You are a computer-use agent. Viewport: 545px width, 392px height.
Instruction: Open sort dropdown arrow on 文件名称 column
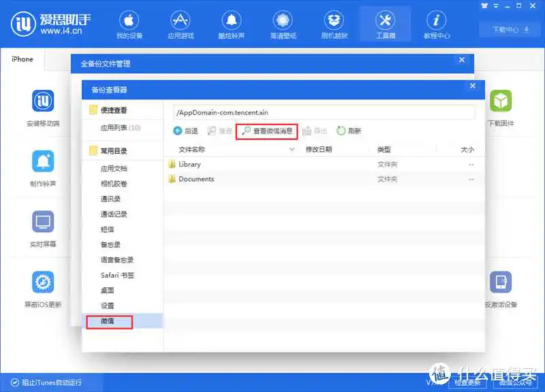(292, 150)
